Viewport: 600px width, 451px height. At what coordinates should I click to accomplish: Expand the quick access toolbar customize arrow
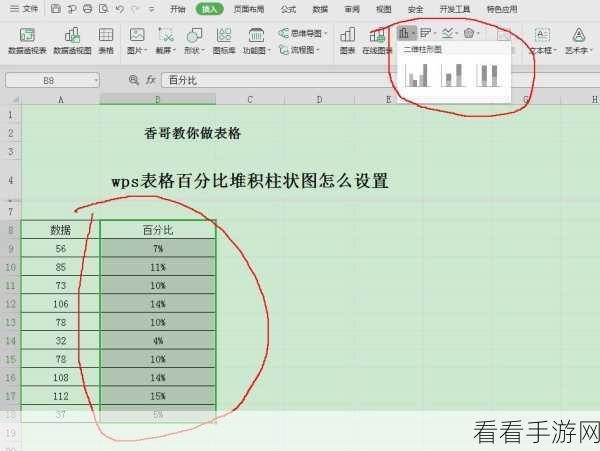coord(152,9)
